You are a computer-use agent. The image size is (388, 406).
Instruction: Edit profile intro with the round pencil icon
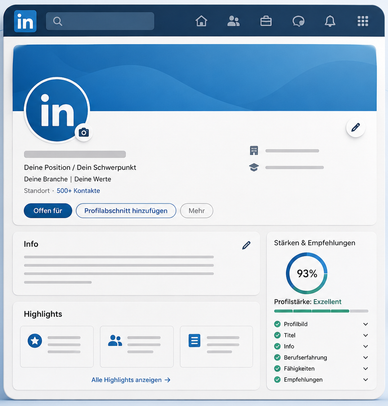355,127
